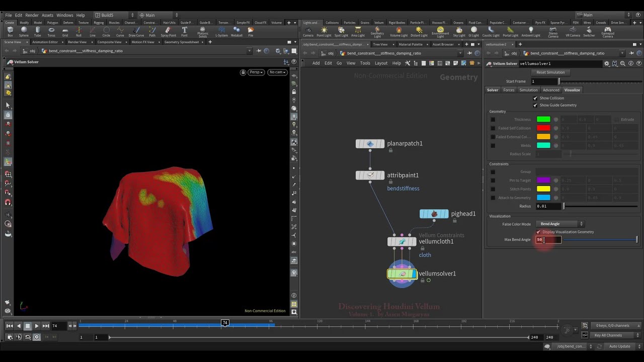Viewport: 644px width, 362px height.
Task: Add a Spot Light from the shelf
Action: [341, 32]
